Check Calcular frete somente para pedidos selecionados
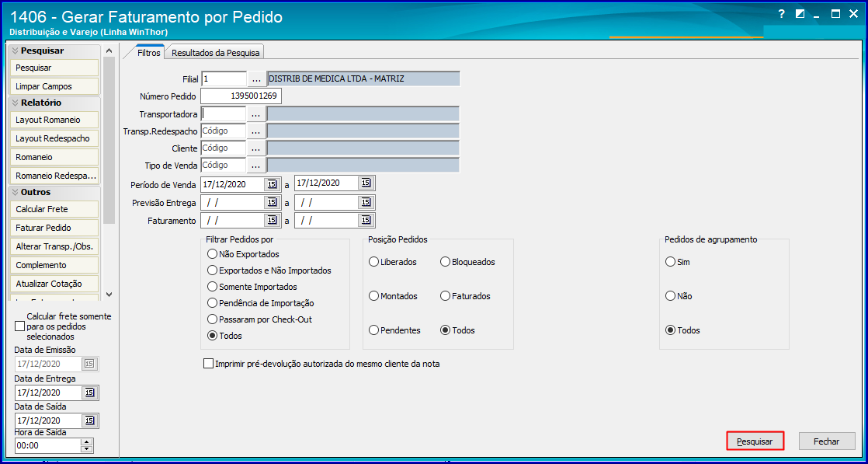This screenshot has width=868, height=464. [20, 326]
